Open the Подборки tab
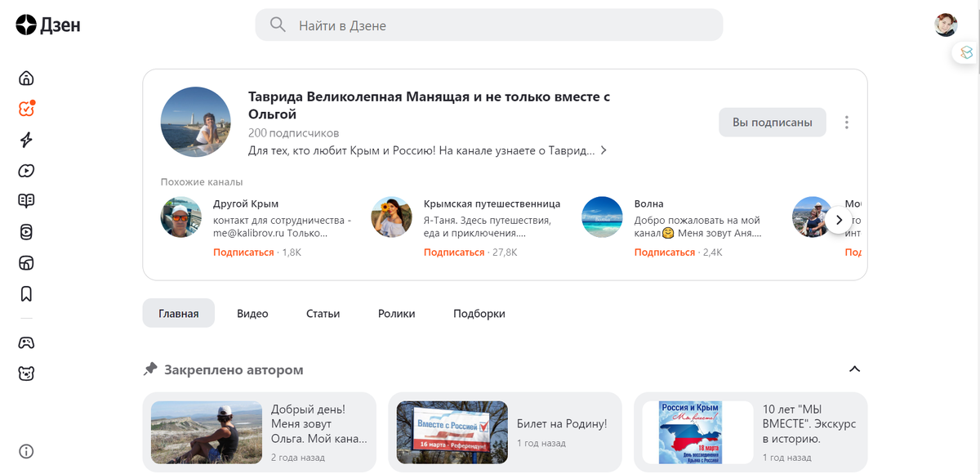This screenshot has width=980, height=474. coord(479,313)
